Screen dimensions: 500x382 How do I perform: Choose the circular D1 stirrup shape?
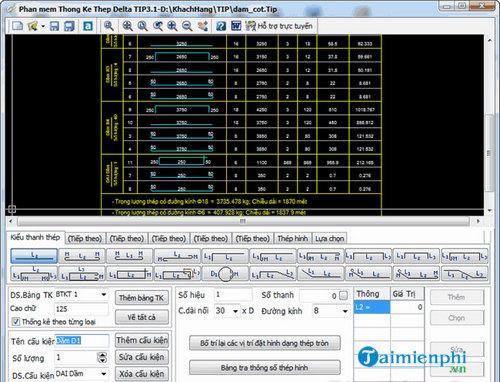coord(225,274)
